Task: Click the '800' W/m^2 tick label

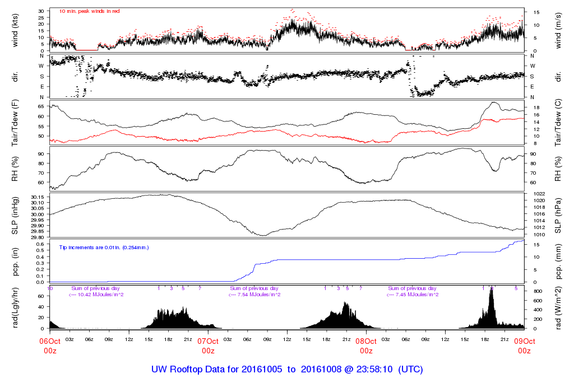Action: (x=538, y=291)
